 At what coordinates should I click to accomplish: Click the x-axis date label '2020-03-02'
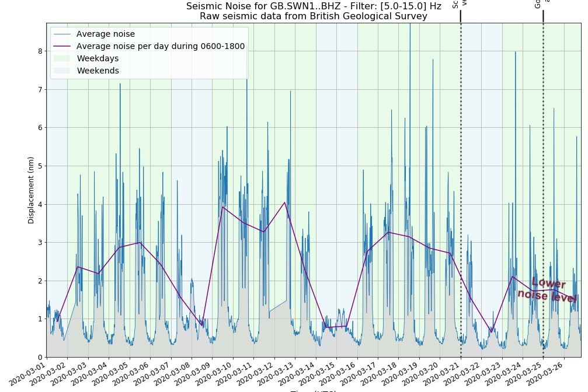click(x=49, y=374)
